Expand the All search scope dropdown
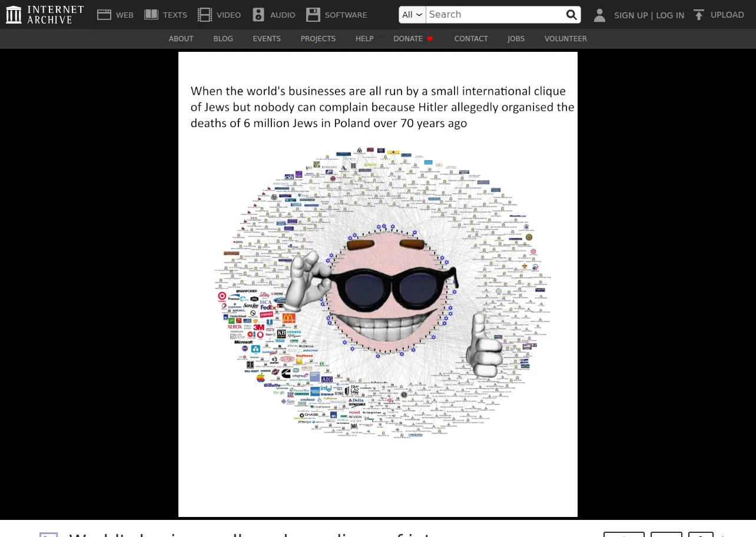This screenshot has height=537, width=756. pos(412,15)
